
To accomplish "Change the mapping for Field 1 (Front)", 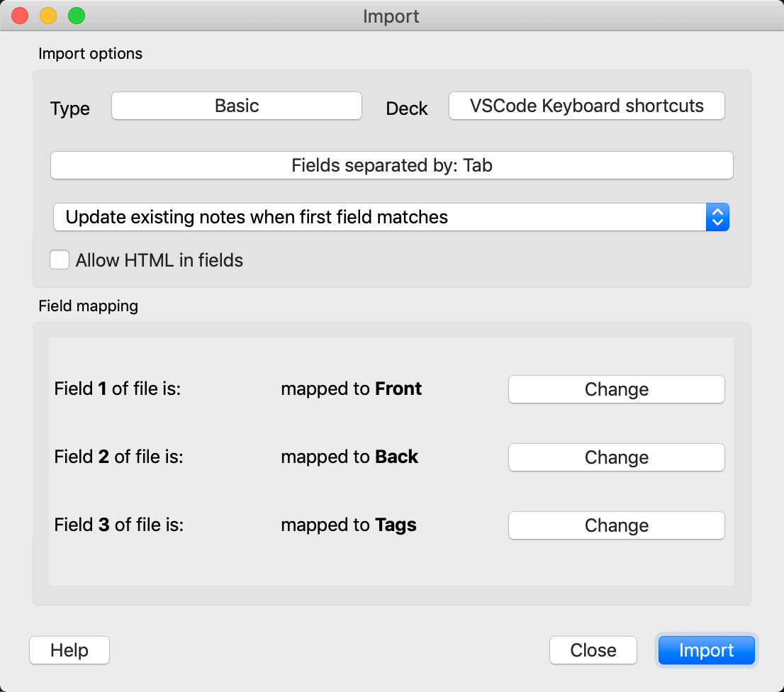I will (615, 389).
